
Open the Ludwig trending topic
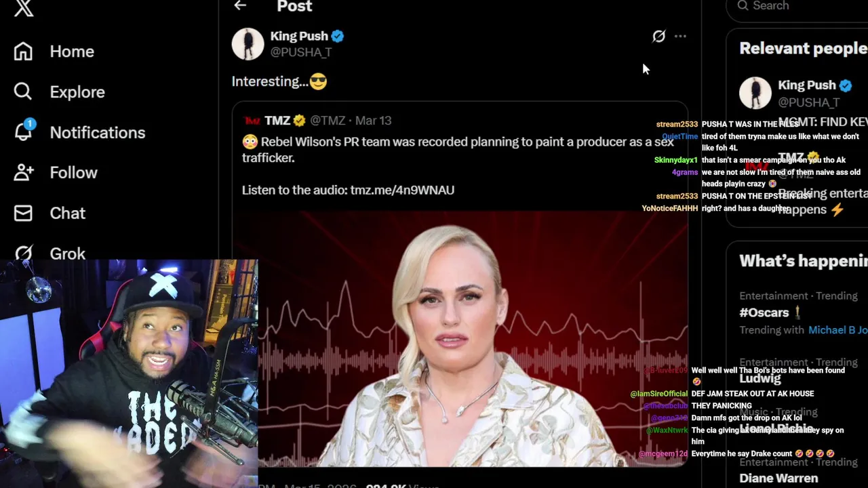pyautogui.click(x=760, y=378)
